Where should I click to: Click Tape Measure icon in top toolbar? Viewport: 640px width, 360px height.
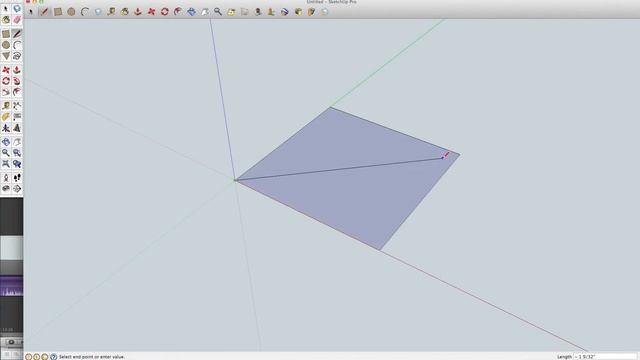tap(111, 12)
